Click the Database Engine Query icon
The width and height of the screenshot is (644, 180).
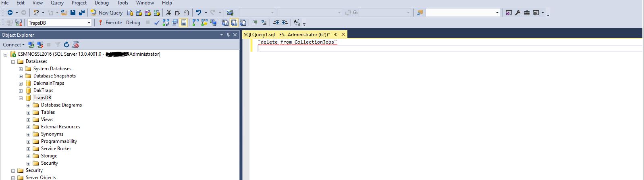[x=130, y=13]
